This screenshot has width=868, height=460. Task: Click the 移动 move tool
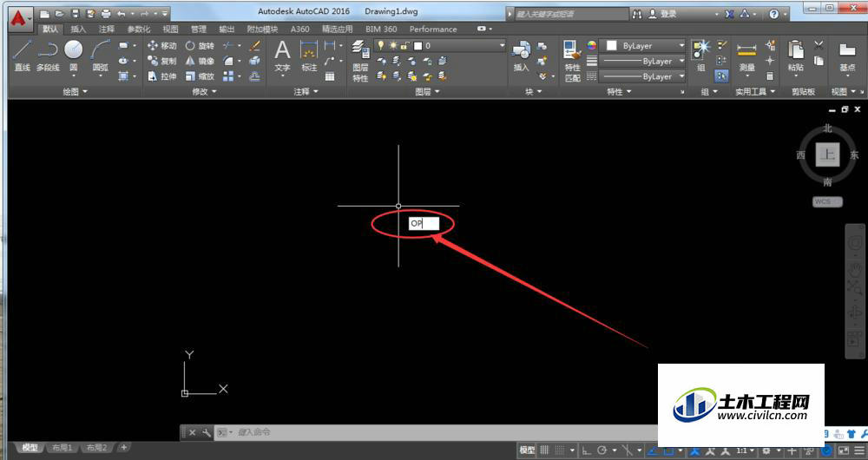(x=162, y=46)
